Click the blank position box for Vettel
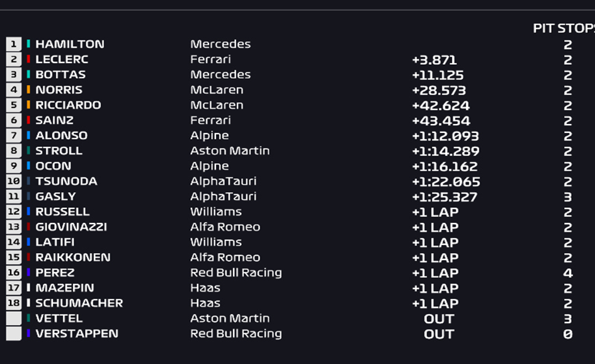595x364 pixels. point(14,318)
